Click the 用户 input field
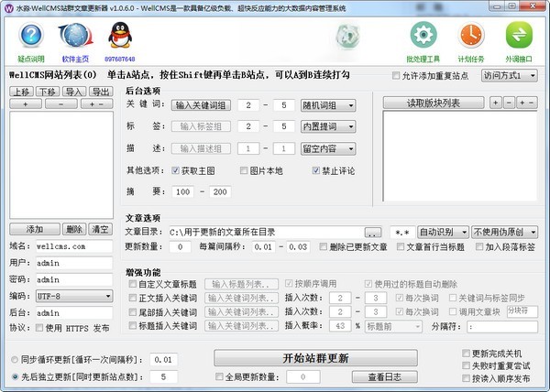The width and height of the screenshot is (550, 392). [74, 263]
